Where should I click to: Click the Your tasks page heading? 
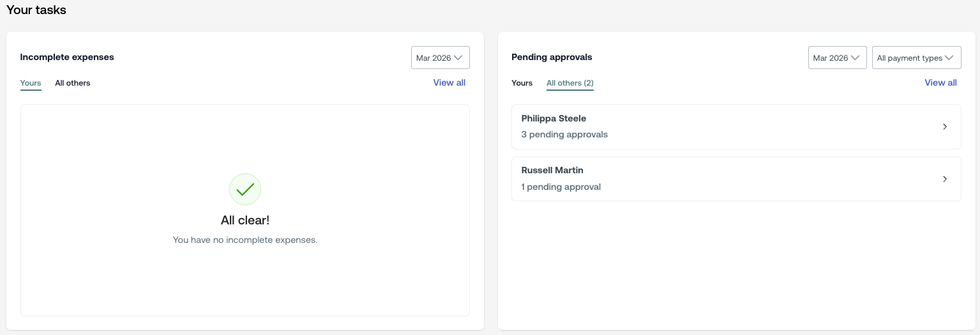(x=36, y=10)
